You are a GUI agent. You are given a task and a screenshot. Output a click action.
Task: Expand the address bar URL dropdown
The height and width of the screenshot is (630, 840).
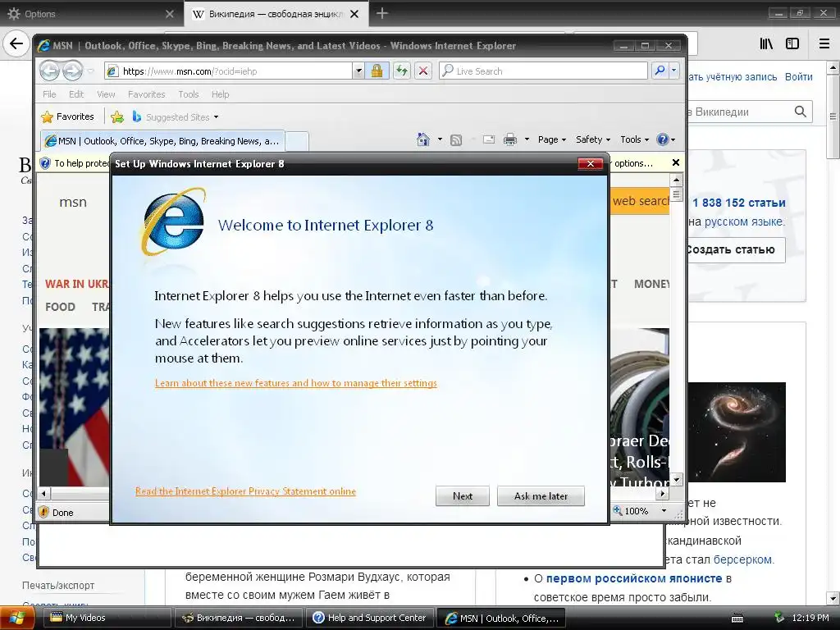tap(358, 71)
